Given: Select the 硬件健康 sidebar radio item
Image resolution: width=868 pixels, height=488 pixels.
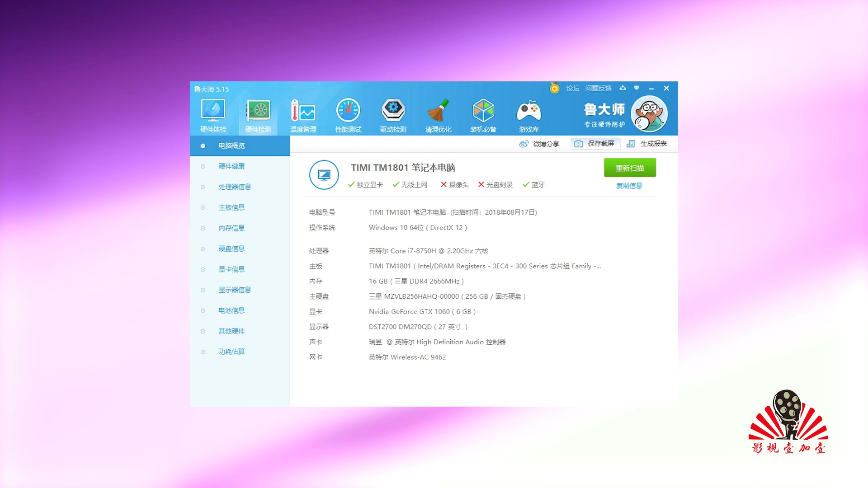Looking at the screenshot, I should click(231, 166).
